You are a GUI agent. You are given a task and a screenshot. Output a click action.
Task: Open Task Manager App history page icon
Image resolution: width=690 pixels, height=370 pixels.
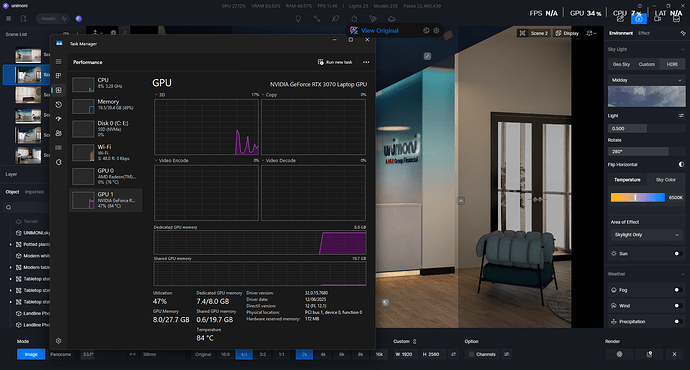[59, 105]
